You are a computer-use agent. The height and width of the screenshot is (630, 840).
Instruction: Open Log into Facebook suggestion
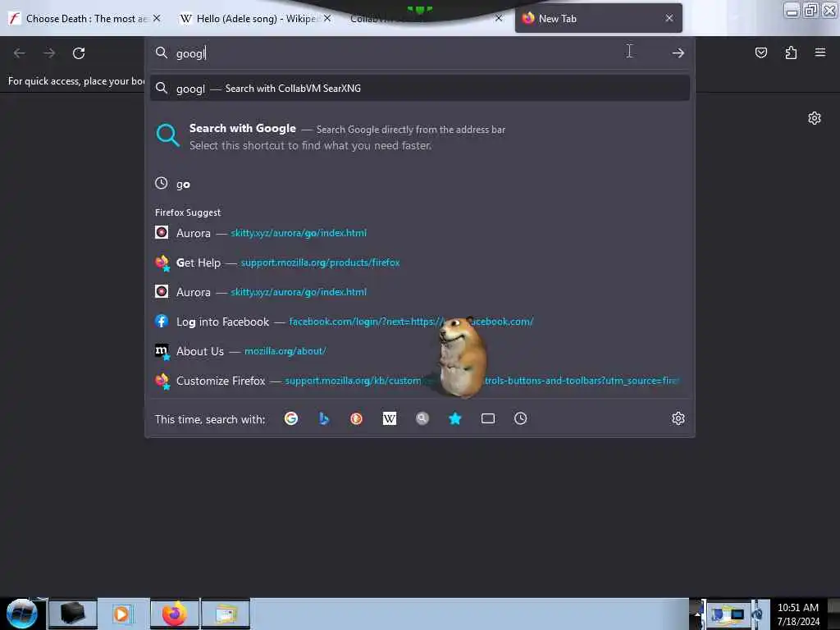pyautogui.click(x=420, y=322)
